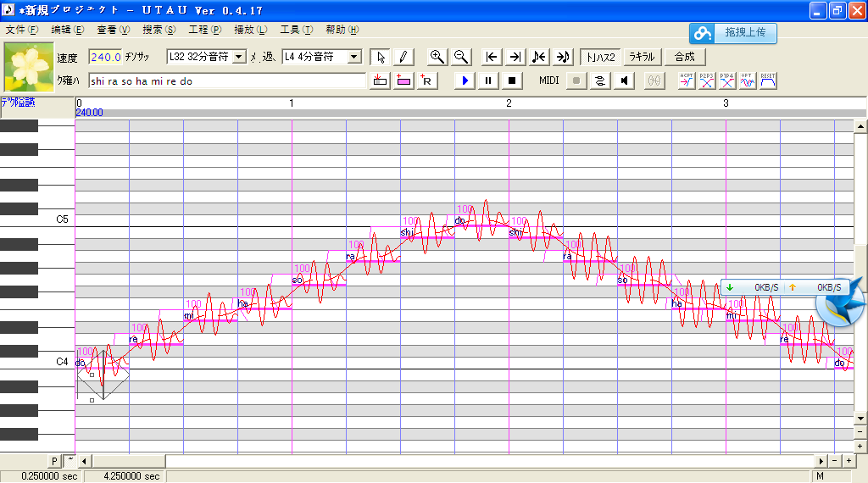Image resolution: width=868 pixels, height=483 pixels.
Task: Jump to project end arrow icon
Action: click(515, 57)
